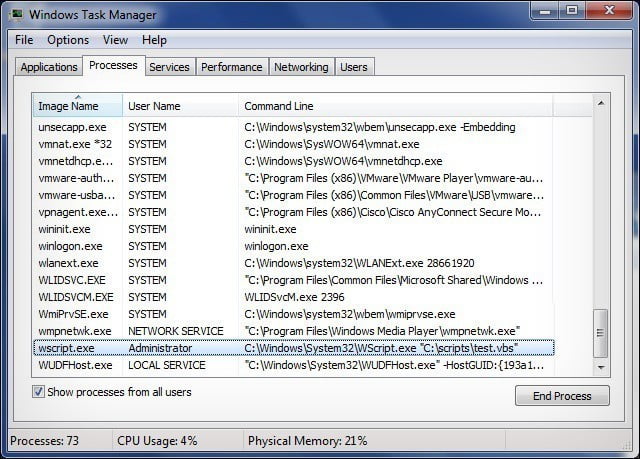Click the Administrator user name cell
The height and width of the screenshot is (459, 640).
[160, 348]
